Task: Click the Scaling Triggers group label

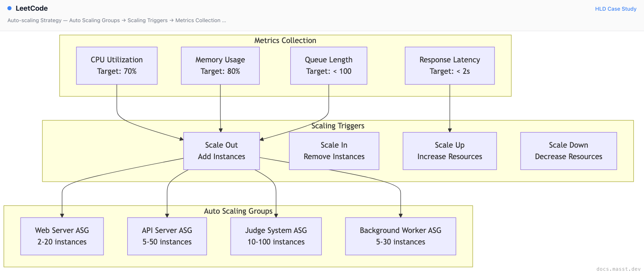Action: (338, 126)
